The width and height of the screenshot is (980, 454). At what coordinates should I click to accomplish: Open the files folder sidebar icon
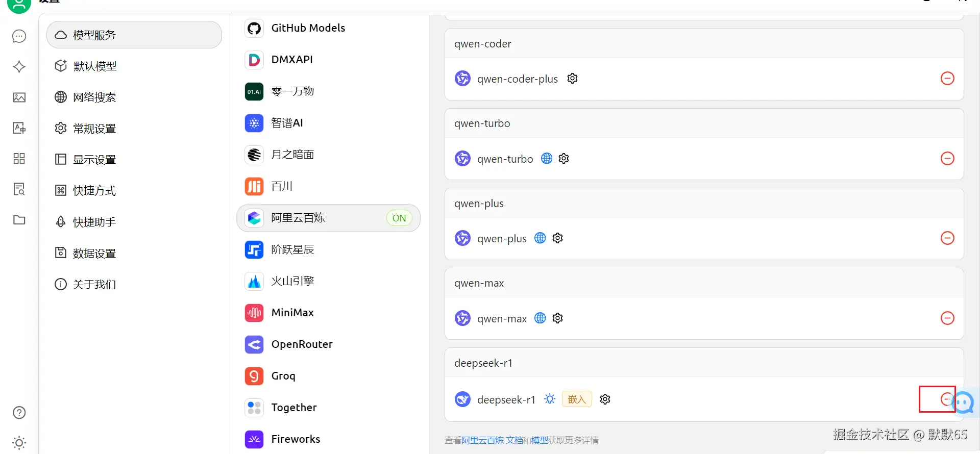coord(19,220)
